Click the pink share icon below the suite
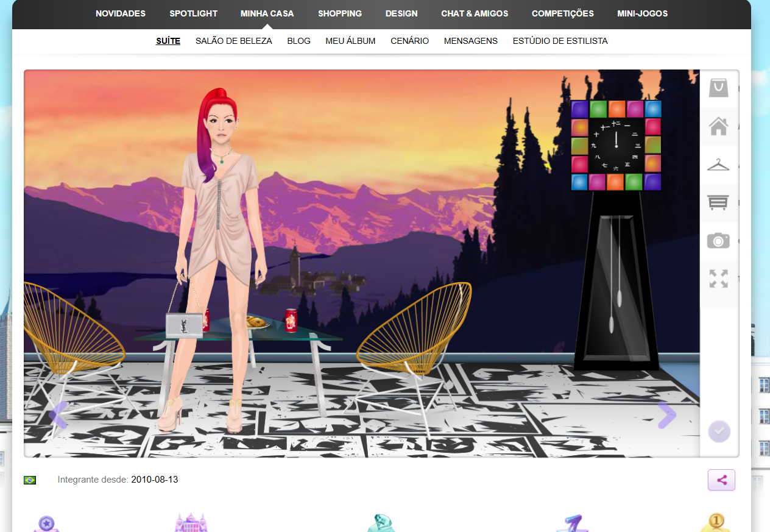The image size is (770, 532). click(x=721, y=480)
